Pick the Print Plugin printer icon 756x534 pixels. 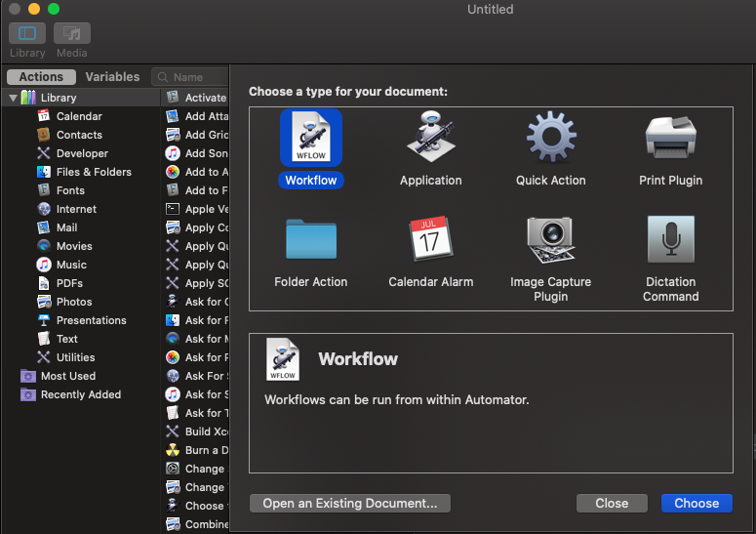[x=671, y=138]
